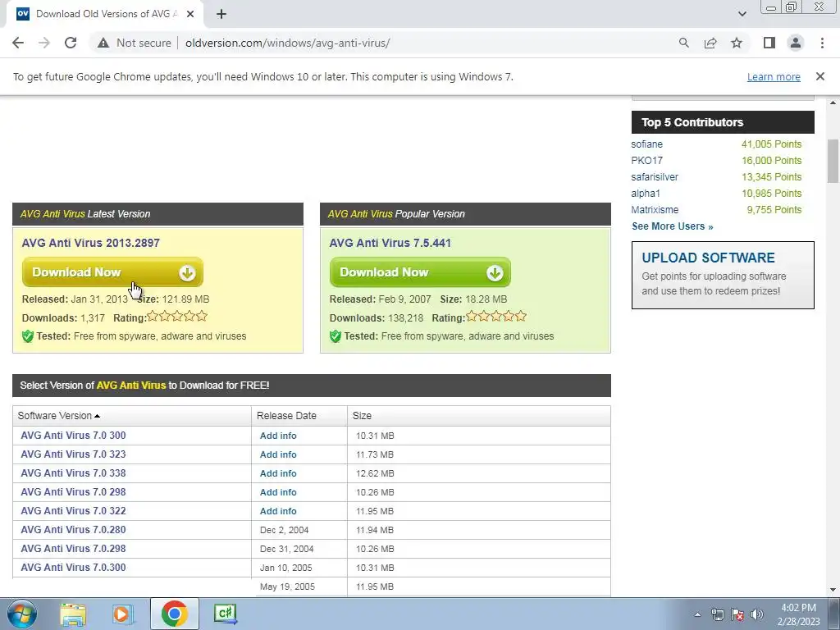Download AVG Anti Virus 7.5.441 now
Image resolution: width=840 pixels, height=630 pixels.
[420, 272]
